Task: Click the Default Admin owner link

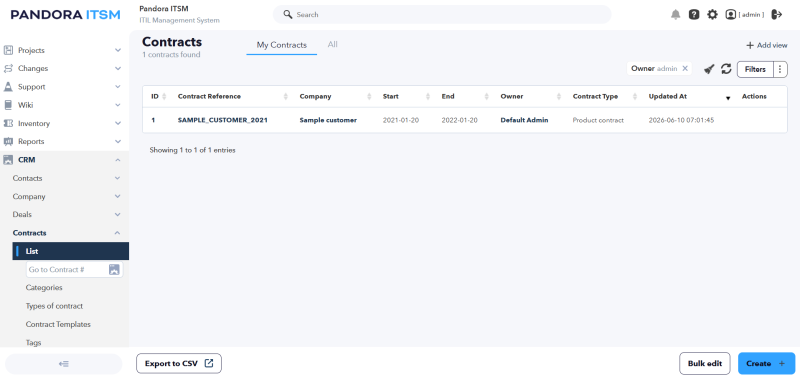Action: pyautogui.click(x=524, y=120)
